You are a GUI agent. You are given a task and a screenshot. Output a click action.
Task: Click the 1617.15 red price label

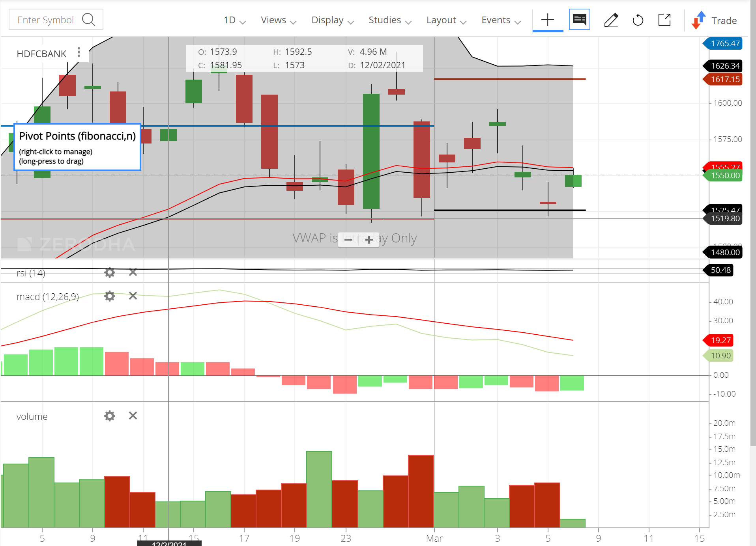pyautogui.click(x=723, y=79)
